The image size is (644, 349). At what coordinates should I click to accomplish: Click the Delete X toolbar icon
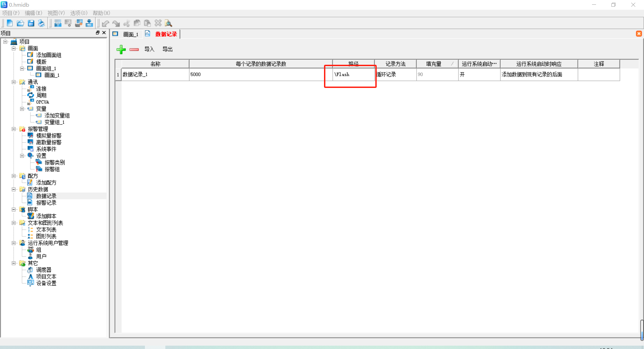coord(158,23)
